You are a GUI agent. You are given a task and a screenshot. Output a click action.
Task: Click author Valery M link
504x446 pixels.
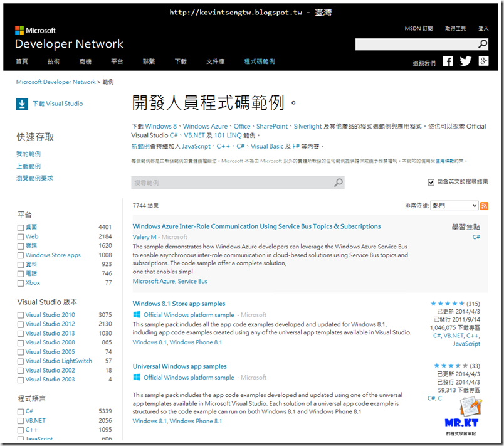click(x=144, y=237)
